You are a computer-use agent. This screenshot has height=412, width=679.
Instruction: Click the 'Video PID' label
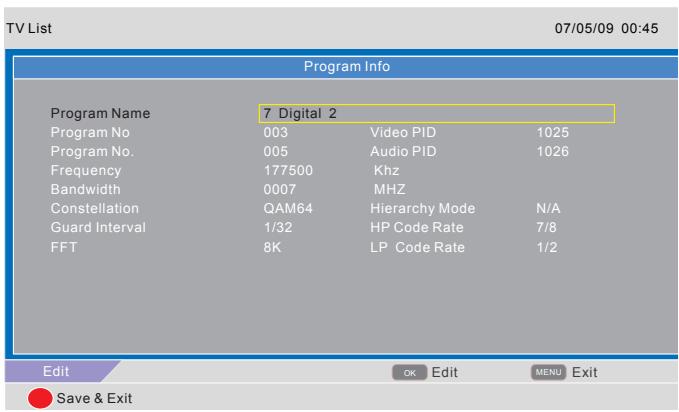click(x=403, y=133)
